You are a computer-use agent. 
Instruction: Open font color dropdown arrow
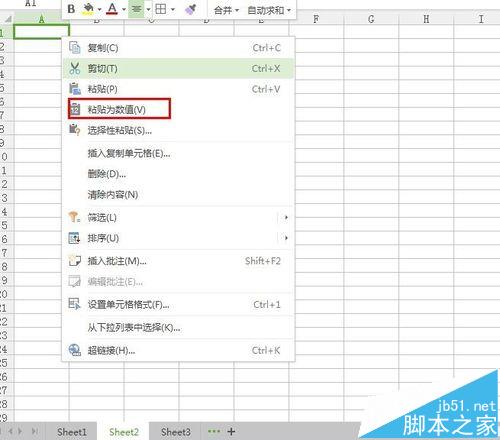point(124,9)
